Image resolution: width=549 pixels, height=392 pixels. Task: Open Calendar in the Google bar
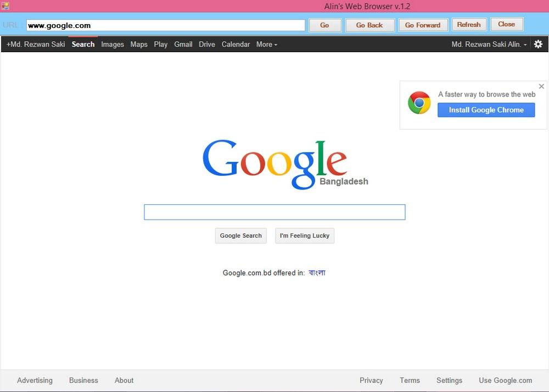click(x=236, y=44)
